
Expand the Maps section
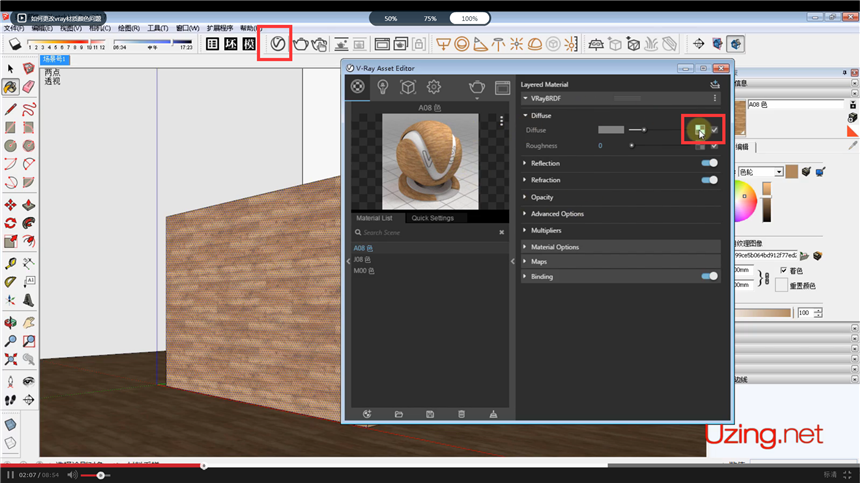(x=539, y=262)
